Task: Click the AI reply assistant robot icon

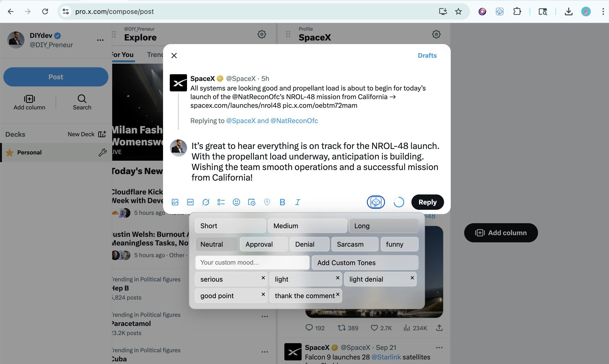Action: 376,202
